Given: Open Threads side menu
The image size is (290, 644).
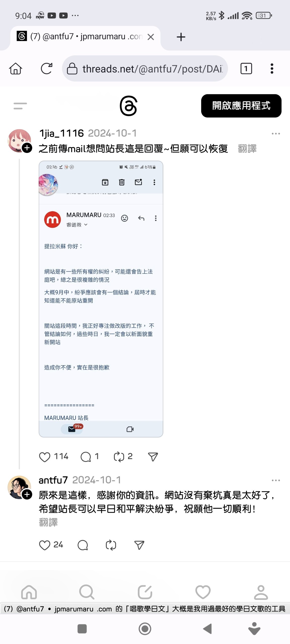Looking at the screenshot, I should click(20, 106).
